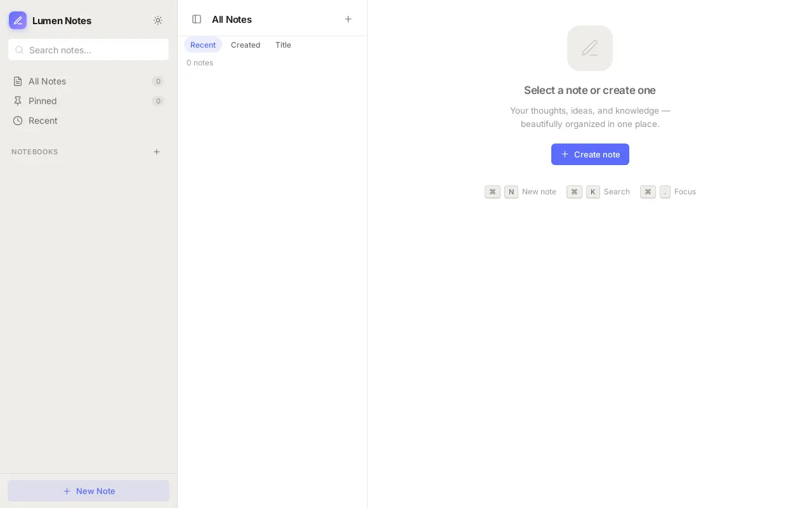Click the Focus shortcut hint
The image size is (812, 508).
pyautogui.click(x=668, y=192)
